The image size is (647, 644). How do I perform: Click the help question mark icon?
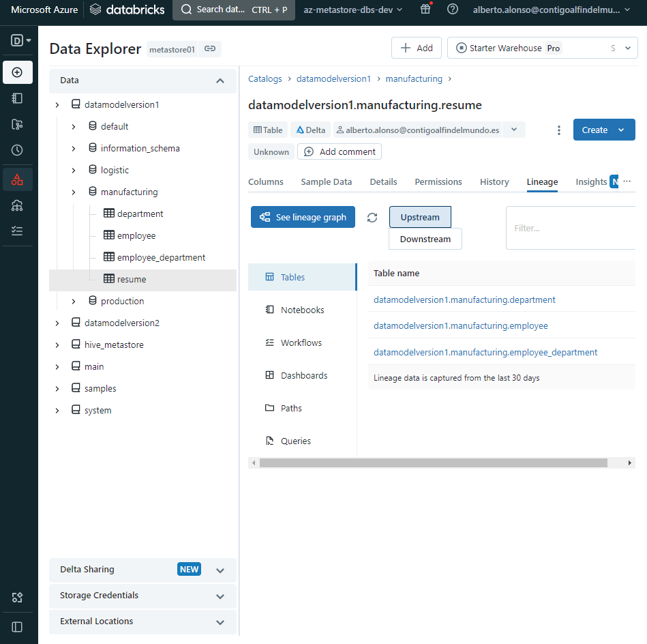[453, 10]
